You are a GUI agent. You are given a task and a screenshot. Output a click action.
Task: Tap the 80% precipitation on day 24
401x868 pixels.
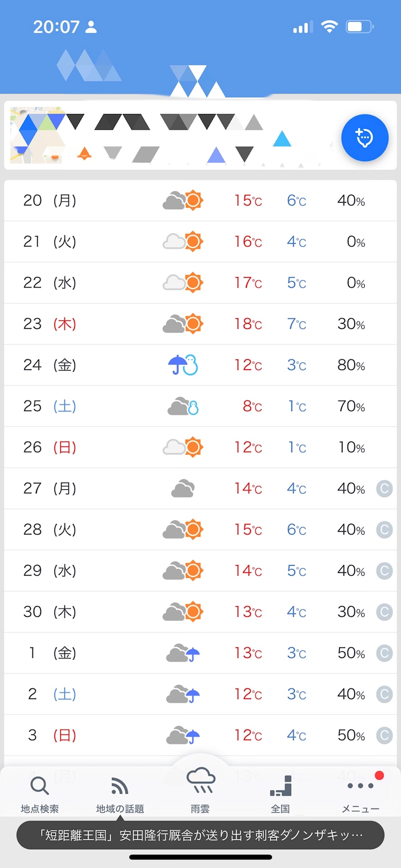[x=351, y=365]
